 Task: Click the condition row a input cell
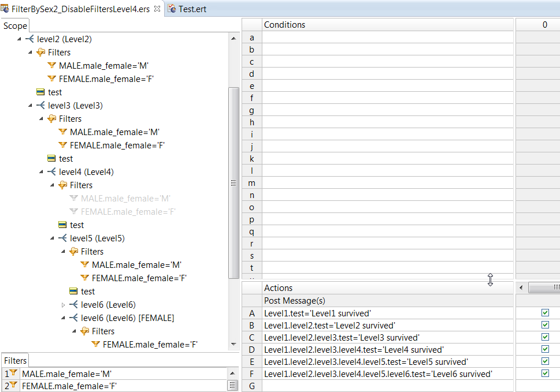click(388, 38)
